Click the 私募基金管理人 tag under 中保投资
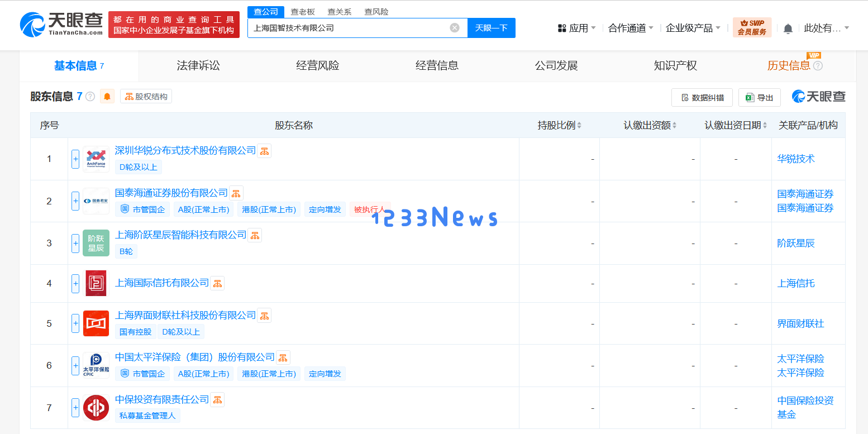Viewport: 868px width, 434px height. 148,416
